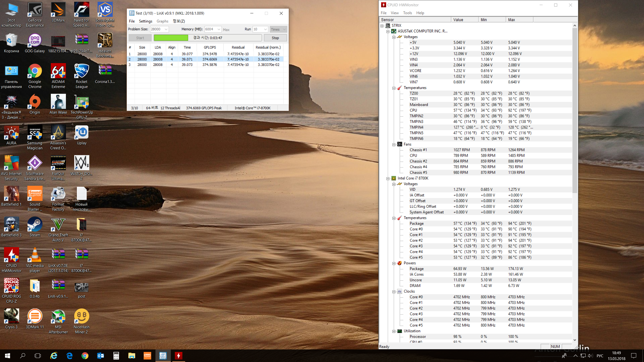
Task: Collapse the motherboard Voltages tree node
Action: tap(394, 37)
